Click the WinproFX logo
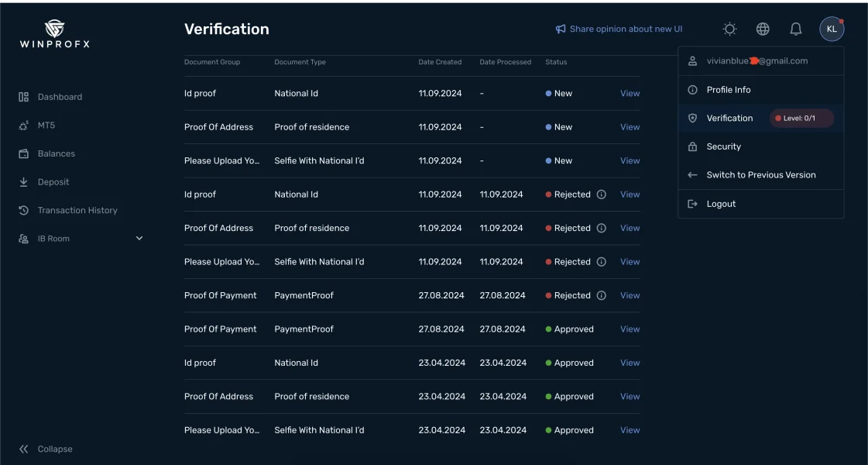Image resolution: width=868 pixels, height=465 pixels. click(54, 35)
